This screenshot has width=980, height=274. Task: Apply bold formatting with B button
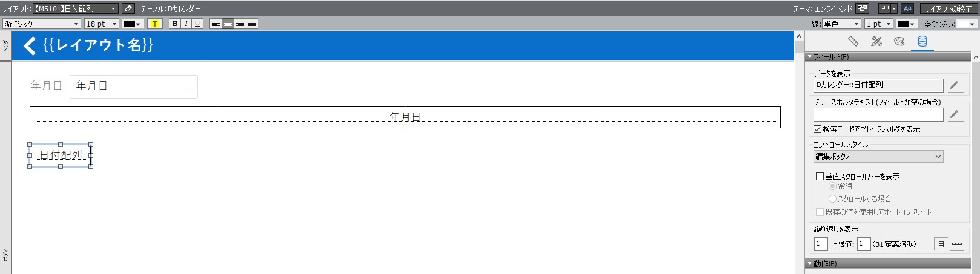click(175, 24)
